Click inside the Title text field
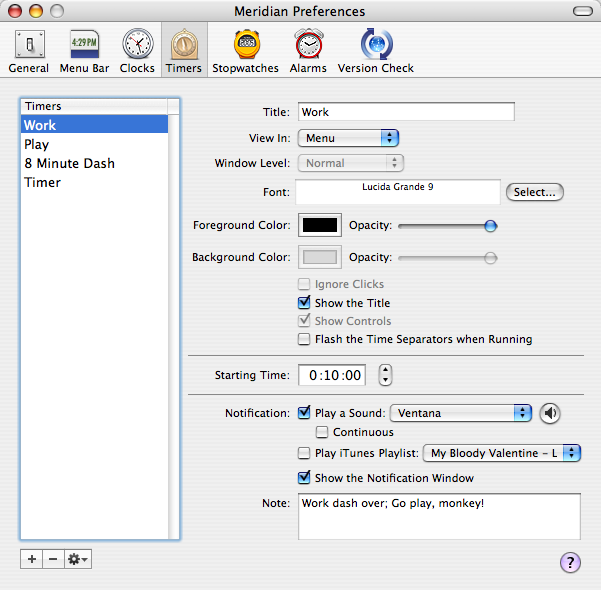This screenshot has height=590, width=601. point(405,112)
